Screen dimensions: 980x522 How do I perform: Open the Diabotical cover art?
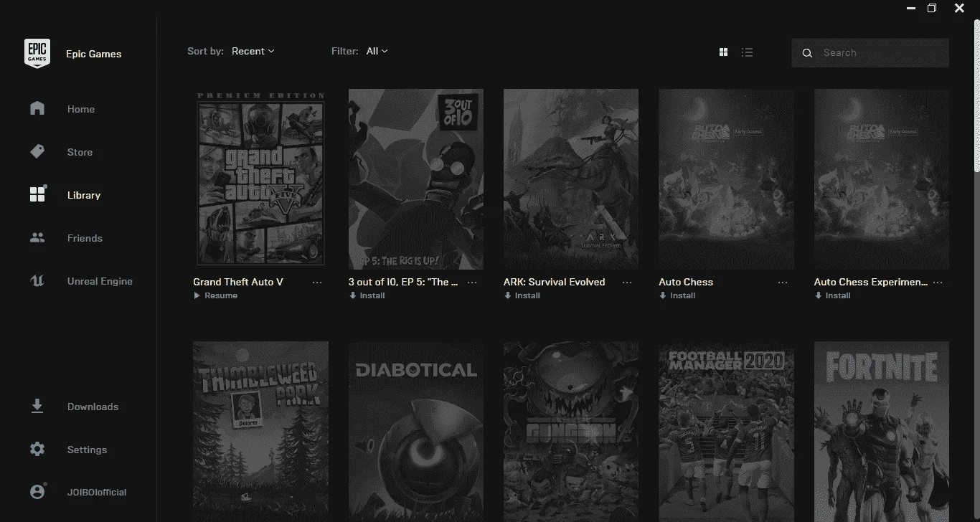click(416, 432)
